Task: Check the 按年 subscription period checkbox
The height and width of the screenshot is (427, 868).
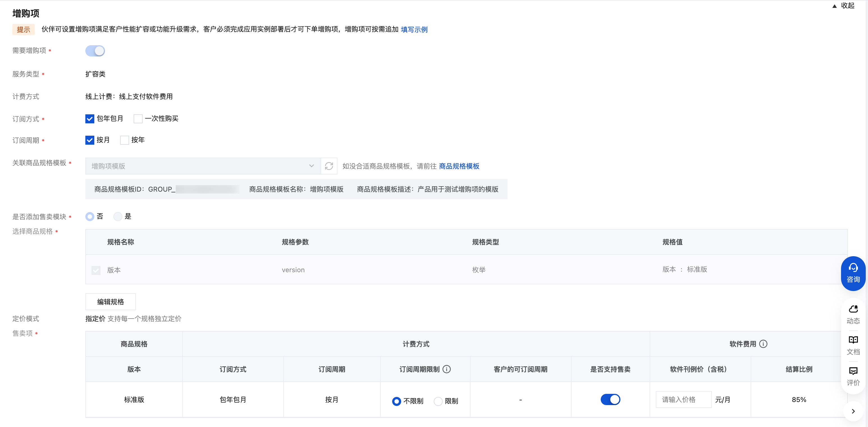Action: (x=124, y=140)
